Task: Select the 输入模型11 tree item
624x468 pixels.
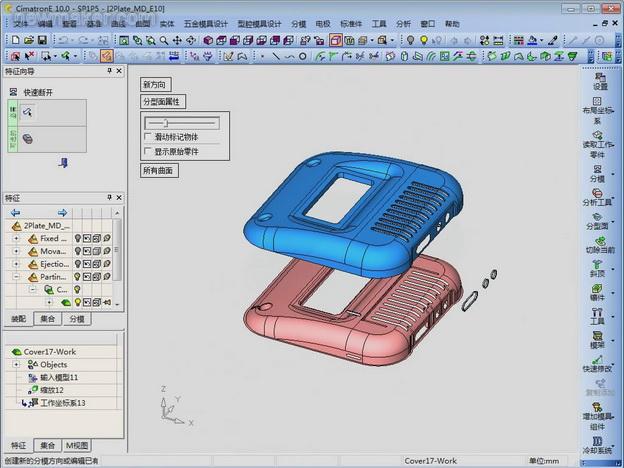Action: pyautogui.click(x=59, y=377)
